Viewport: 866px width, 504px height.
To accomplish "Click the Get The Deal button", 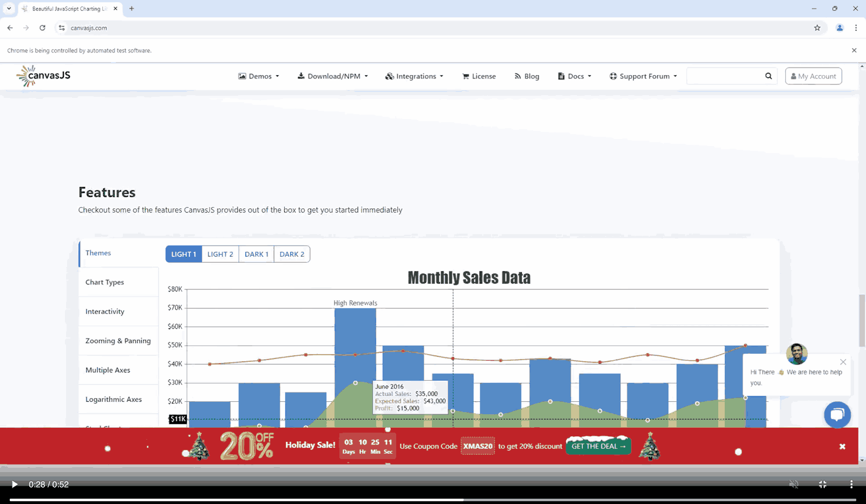I will (598, 446).
